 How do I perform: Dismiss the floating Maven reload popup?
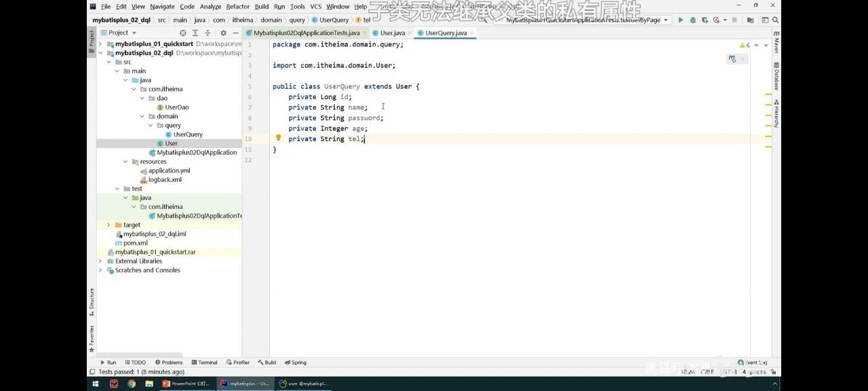pos(743,59)
